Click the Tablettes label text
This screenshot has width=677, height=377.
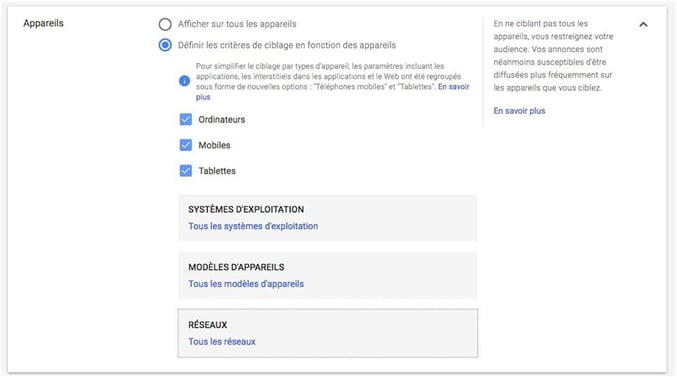pyautogui.click(x=217, y=171)
